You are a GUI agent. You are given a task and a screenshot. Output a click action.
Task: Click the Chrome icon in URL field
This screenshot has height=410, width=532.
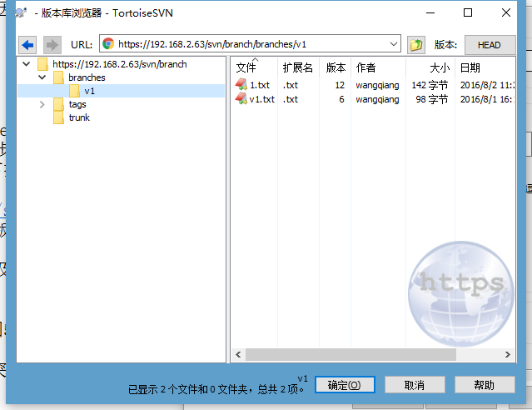pos(108,44)
